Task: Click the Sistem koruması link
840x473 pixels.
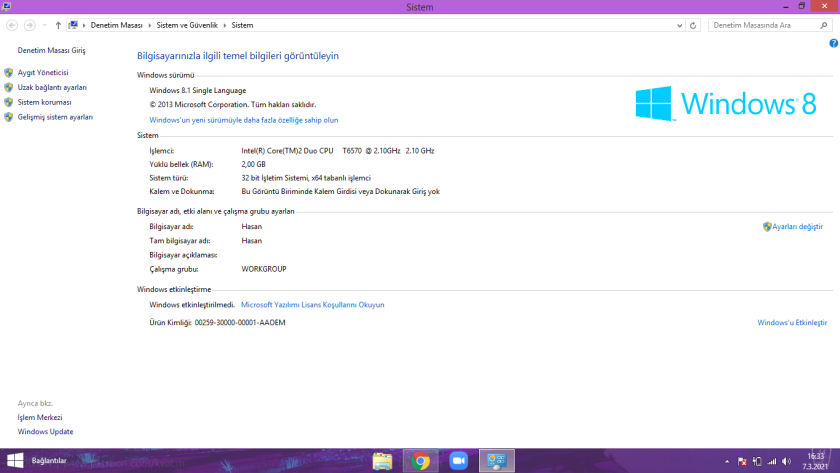Action: click(x=44, y=102)
